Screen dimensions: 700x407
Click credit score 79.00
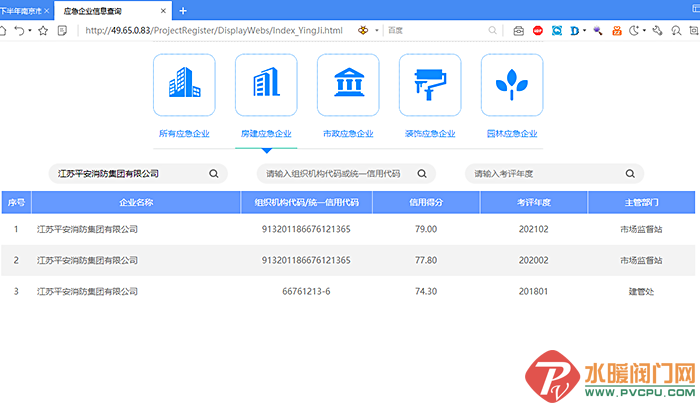426,229
